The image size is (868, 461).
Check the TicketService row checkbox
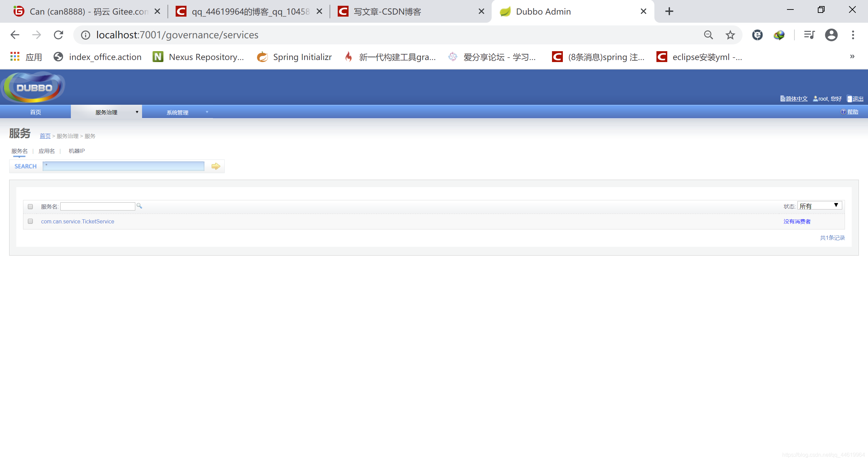coord(30,221)
